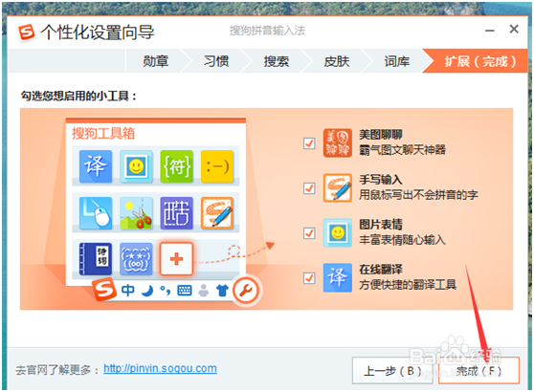Click the purple 酷 icon in toolbox
The height and width of the screenshot is (392, 534).
click(176, 213)
